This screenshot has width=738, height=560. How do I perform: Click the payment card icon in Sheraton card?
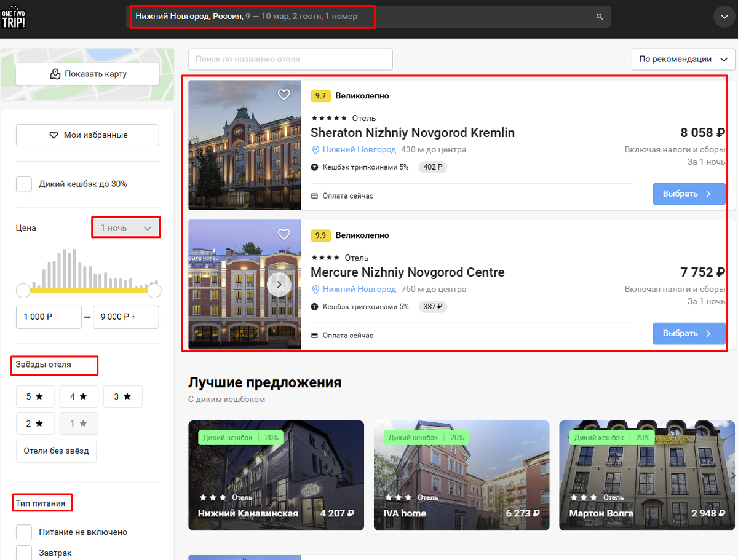(x=315, y=196)
